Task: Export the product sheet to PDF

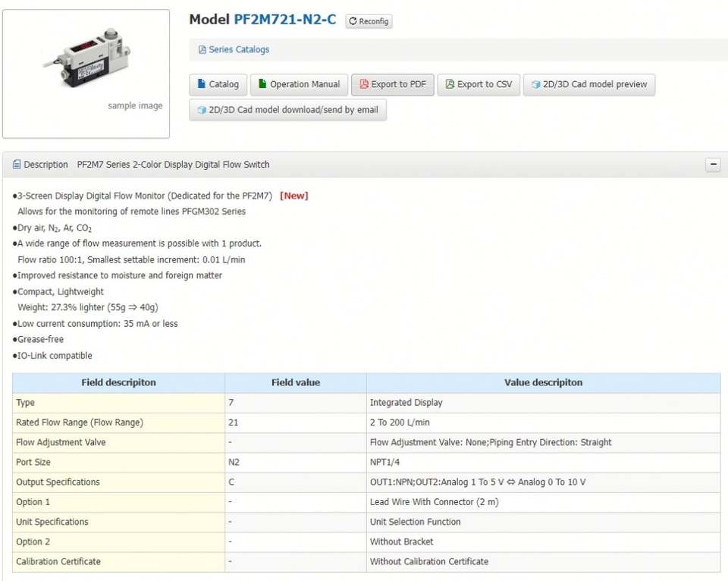Action: click(x=392, y=84)
